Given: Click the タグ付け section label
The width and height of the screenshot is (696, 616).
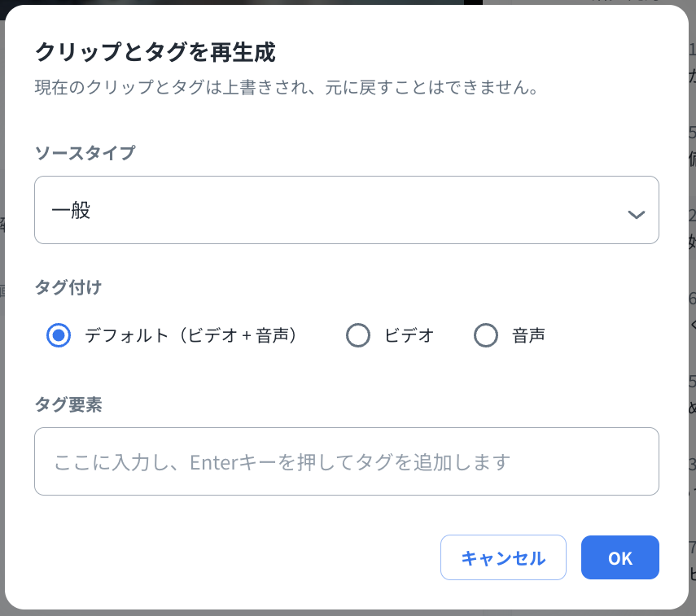Looking at the screenshot, I should click(x=68, y=286).
